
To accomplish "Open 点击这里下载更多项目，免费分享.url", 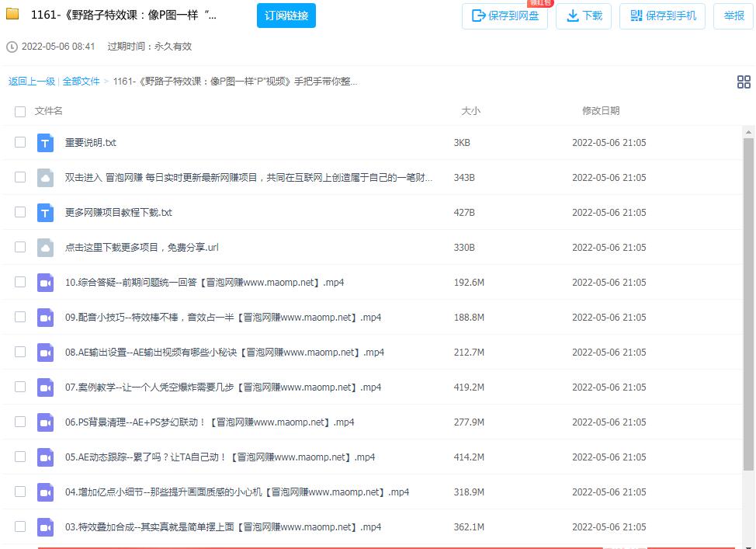I will [x=142, y=248].
